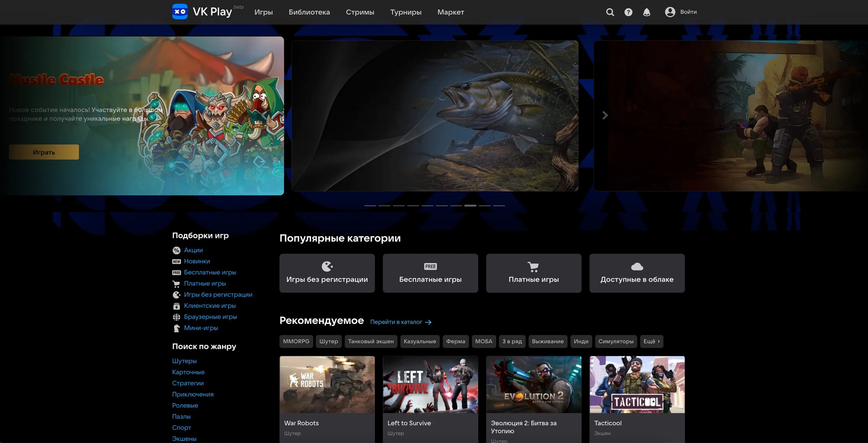868x443 pixels.
Task: Click the user avatar icon beside Войти
Action: [x=670, y=12]
